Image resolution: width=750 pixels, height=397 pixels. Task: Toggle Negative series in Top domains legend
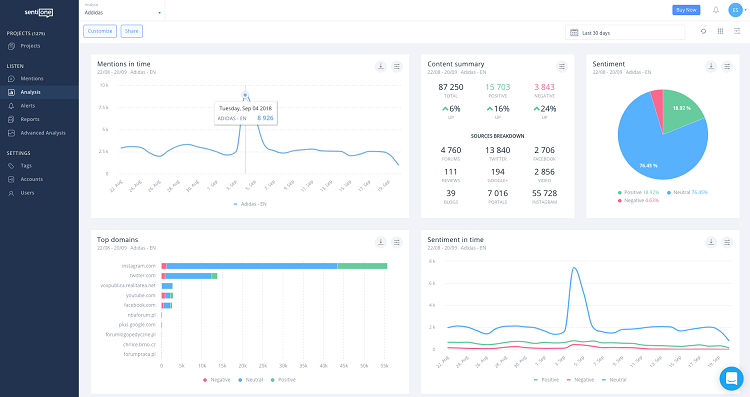click(x=217, y=380)
